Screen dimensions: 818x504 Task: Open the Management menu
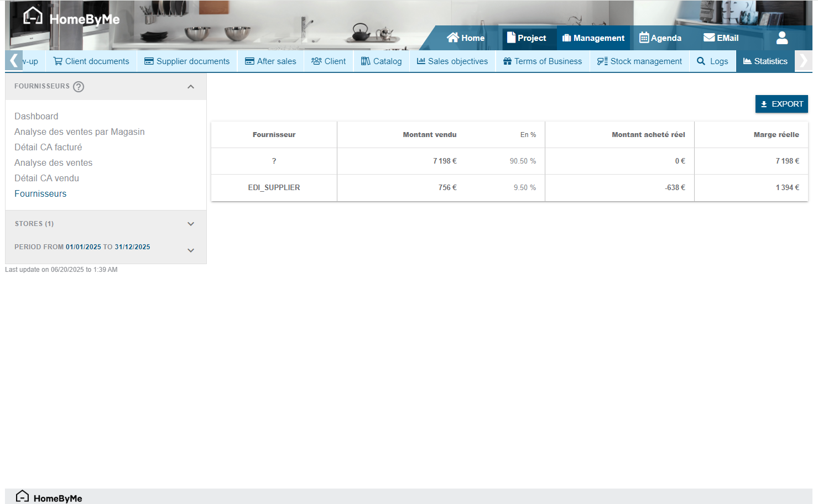point(593,38)
